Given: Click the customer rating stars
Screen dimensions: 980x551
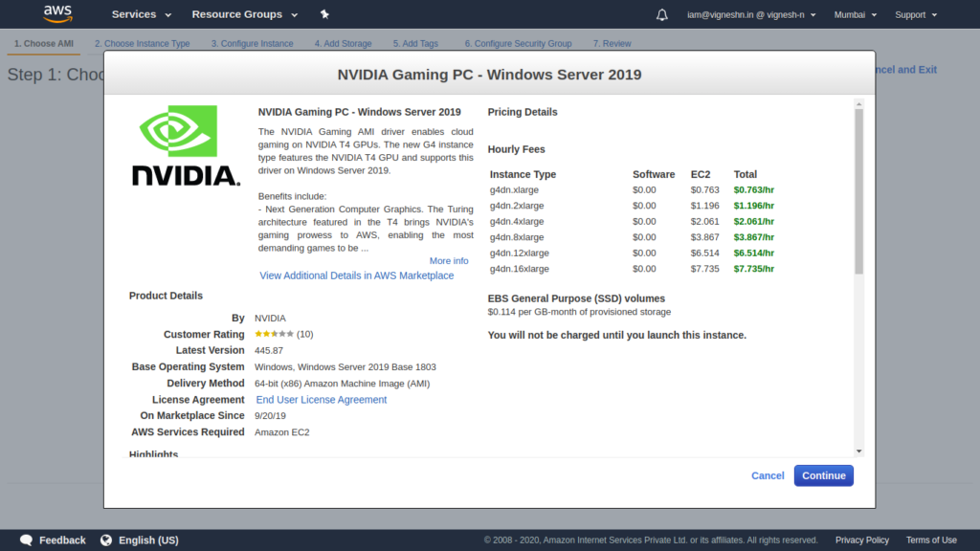Looking at the screenshot, I should [274, 334].
